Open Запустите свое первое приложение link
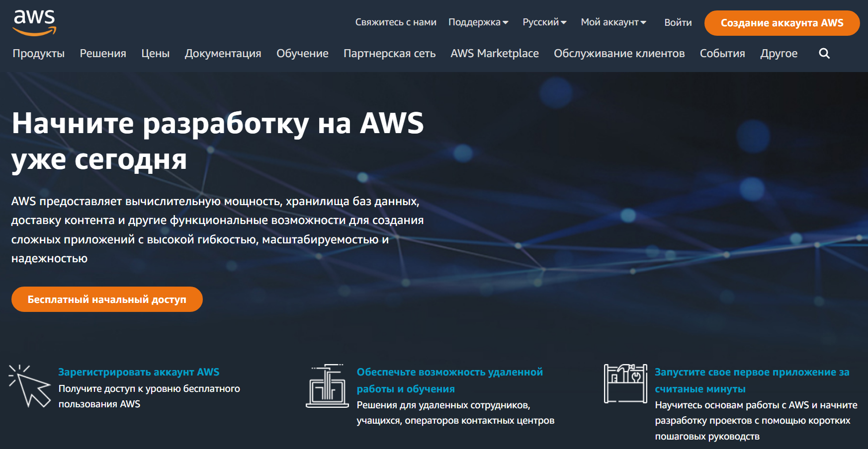 pos(752,380)
